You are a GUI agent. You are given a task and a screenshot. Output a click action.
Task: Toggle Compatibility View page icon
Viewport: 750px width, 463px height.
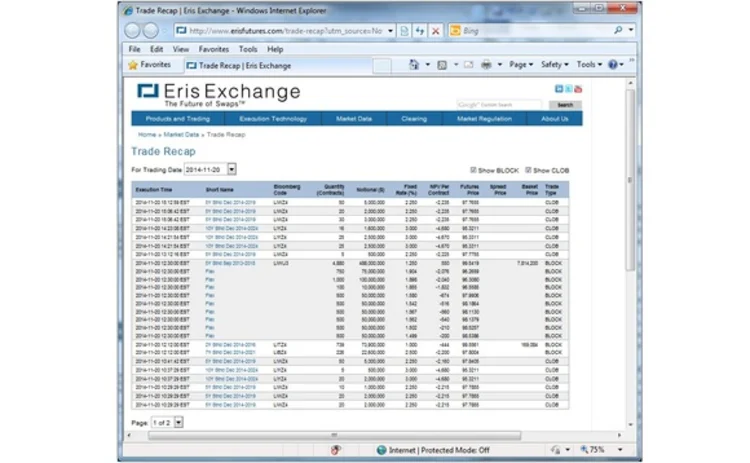[404, 31]
